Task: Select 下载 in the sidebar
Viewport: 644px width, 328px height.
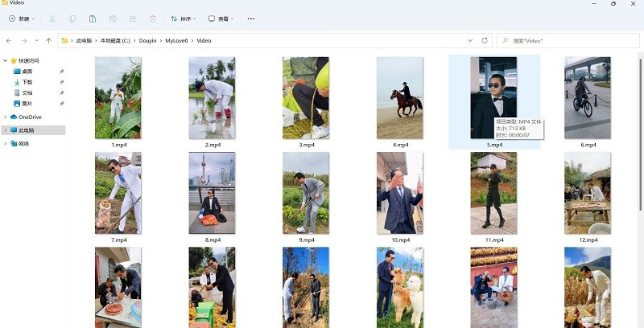Action: (27, 82)
